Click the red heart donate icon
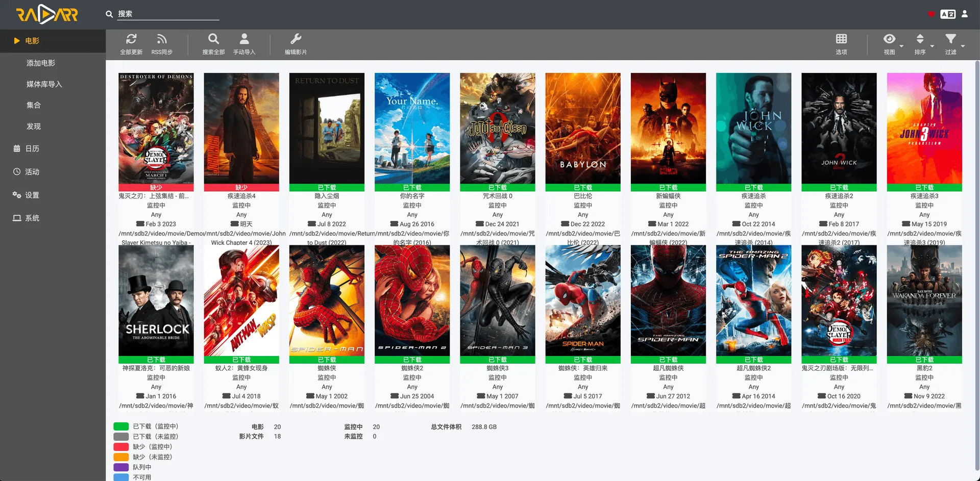 (x=931, y=14)
